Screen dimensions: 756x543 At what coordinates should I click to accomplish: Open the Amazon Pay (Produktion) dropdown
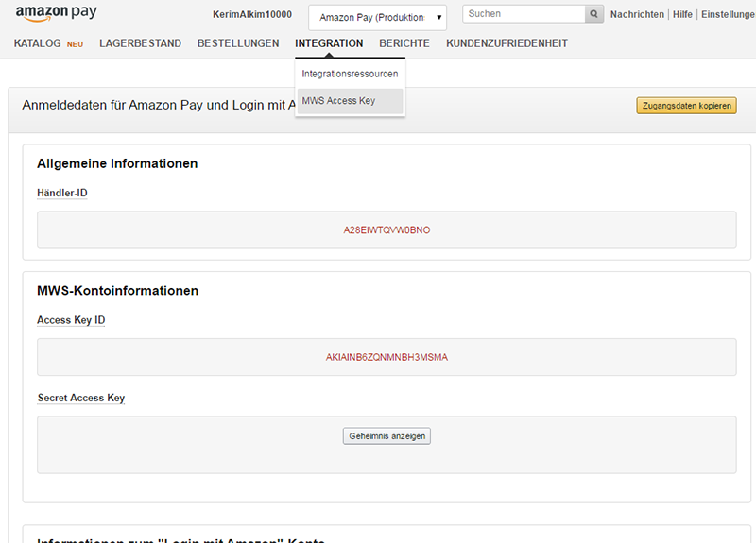[x=377, y=17]
